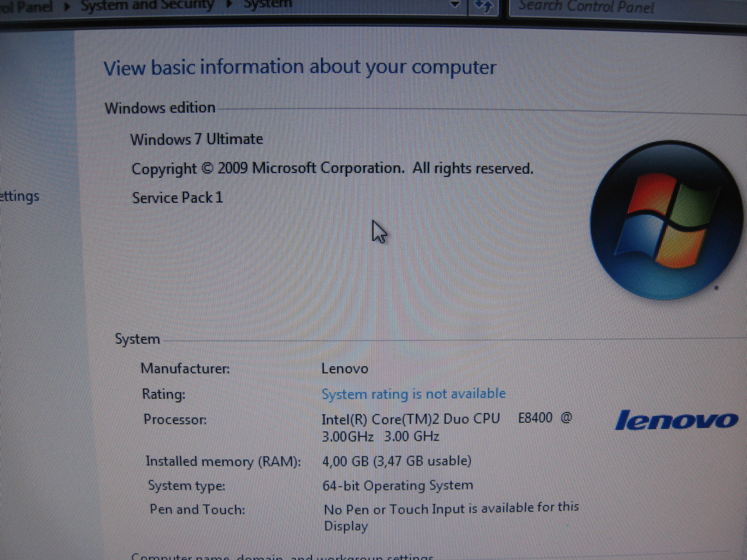Click the 'Installed memory (RAM):' label
The image size is (747, 560).
pos(223,461)
